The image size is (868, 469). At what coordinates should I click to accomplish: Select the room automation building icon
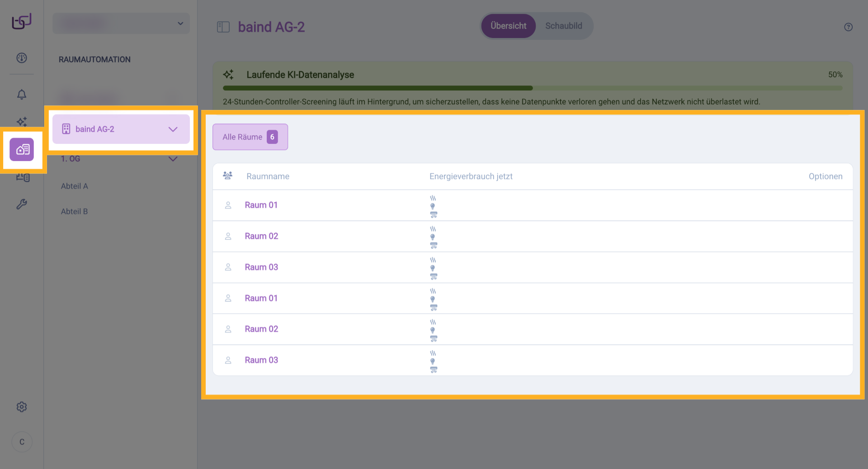[x=22, y=149]
